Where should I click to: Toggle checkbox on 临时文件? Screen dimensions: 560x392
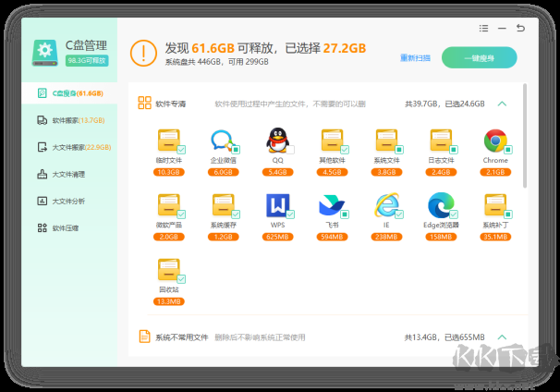coord(181,150)
